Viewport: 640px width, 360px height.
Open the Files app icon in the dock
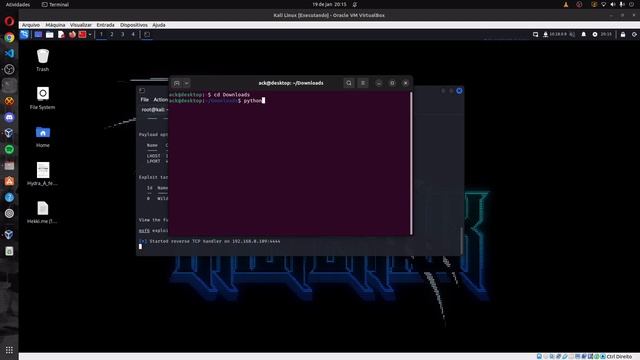(x=9, y=165)
